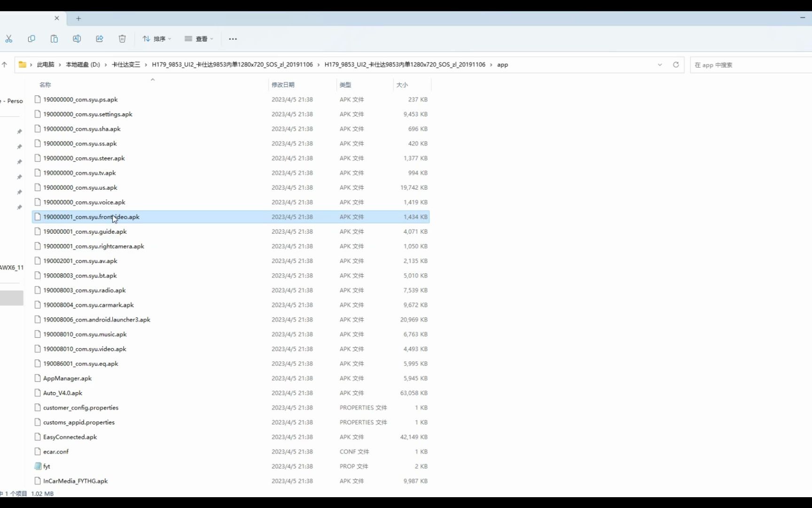The height and width of the screenshot is (508, 812).
Task: Click the Up directory arrow
Action: [5, 64]
